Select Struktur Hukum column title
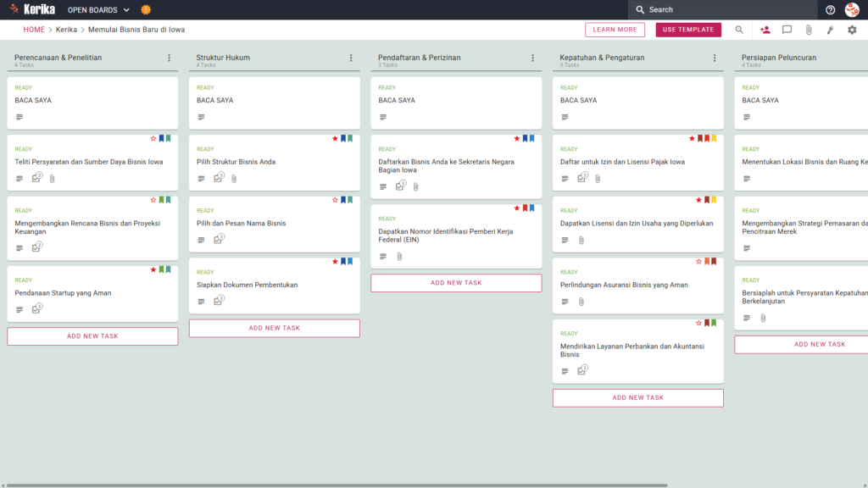This screenshot has width=868, height=488. 223,58
